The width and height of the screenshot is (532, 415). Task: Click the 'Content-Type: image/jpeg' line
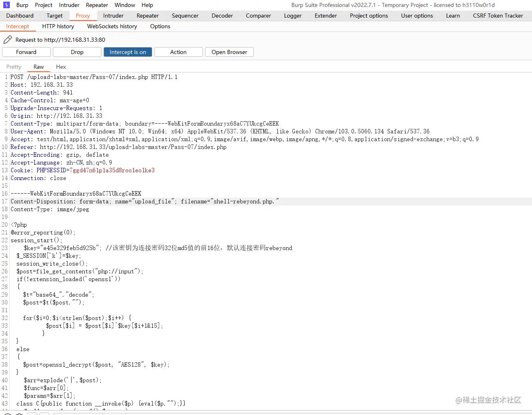point(50,209)
